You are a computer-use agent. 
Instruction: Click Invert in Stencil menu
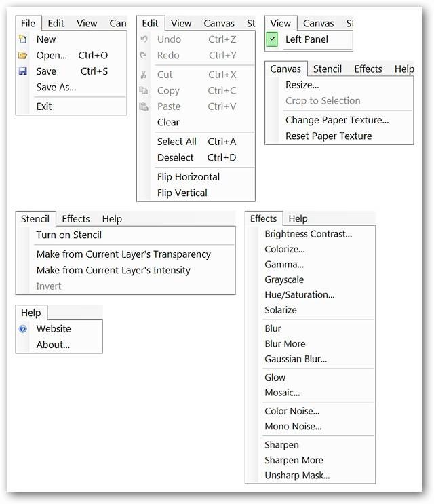[49, 286]
